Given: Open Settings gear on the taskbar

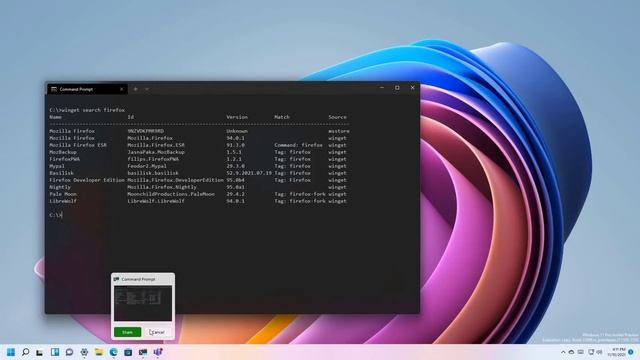Looking at the screenshot, I should click(84, 352).
